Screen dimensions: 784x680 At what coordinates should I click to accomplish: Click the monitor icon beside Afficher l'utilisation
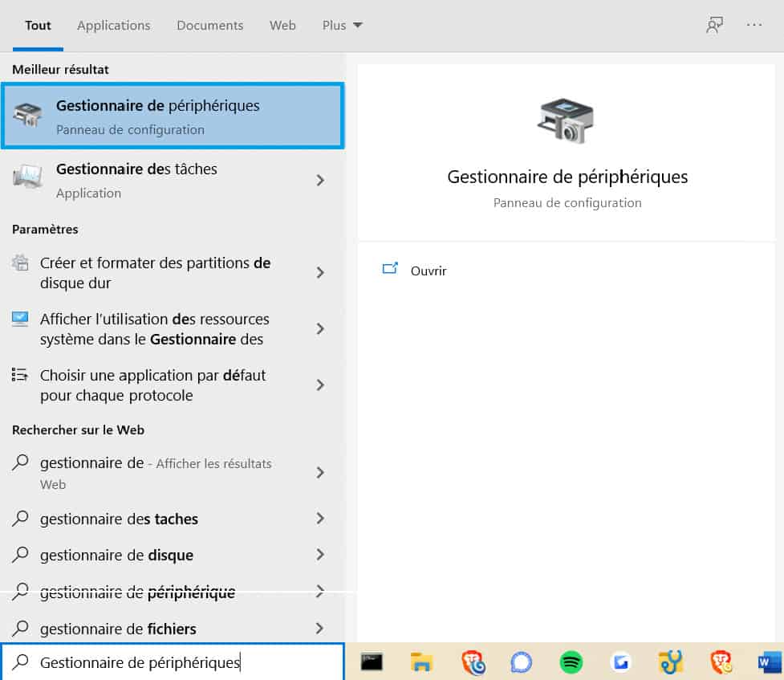click(x=20, y=319)
